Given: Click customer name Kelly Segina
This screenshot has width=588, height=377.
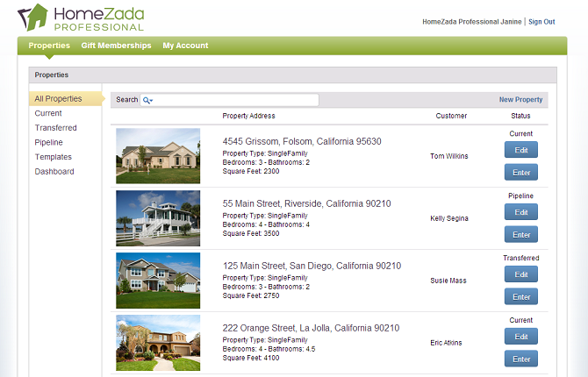Looking at the screenshot, I should pos(448,218).
